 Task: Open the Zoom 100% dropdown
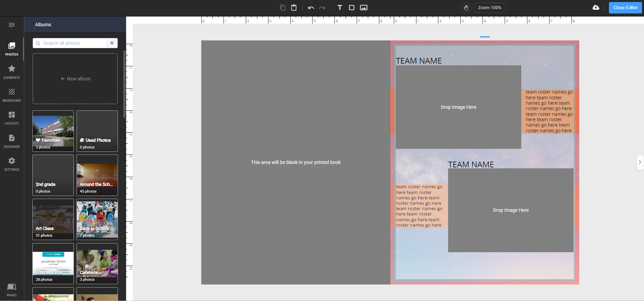click(490, 8)
